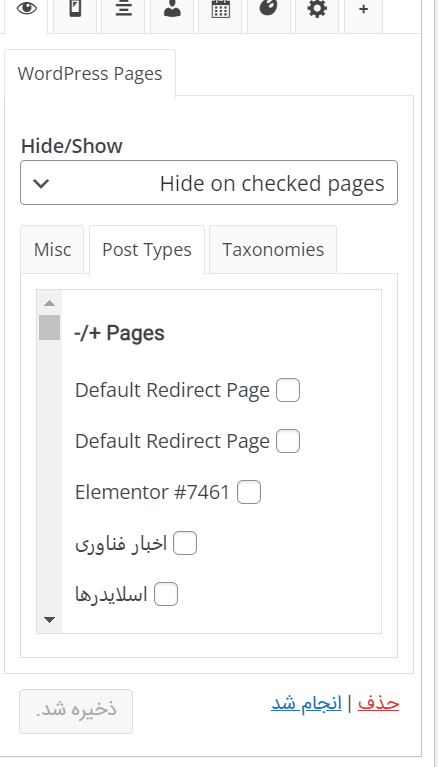Check the اسلایدرها checkbox
438x767 pixels.
166,594
